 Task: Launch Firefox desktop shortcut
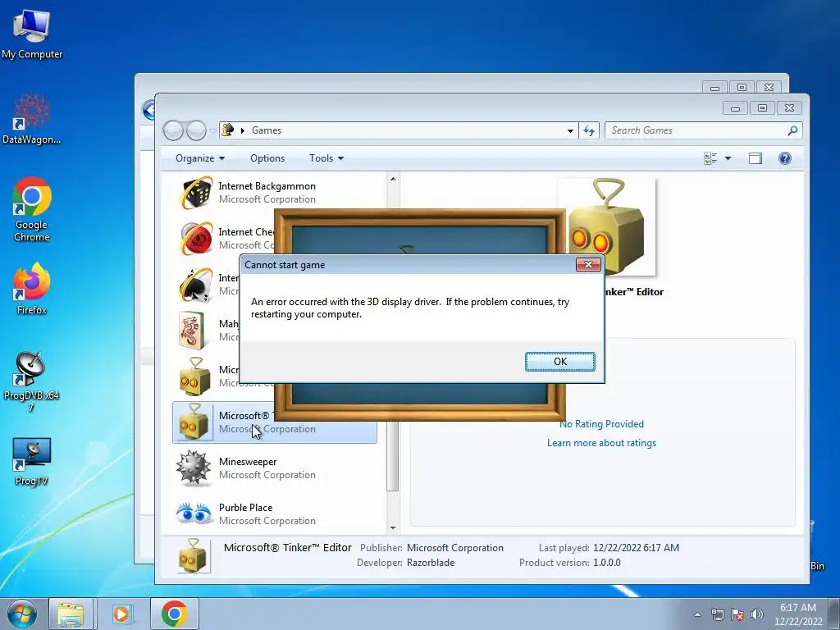pos(32,288)
